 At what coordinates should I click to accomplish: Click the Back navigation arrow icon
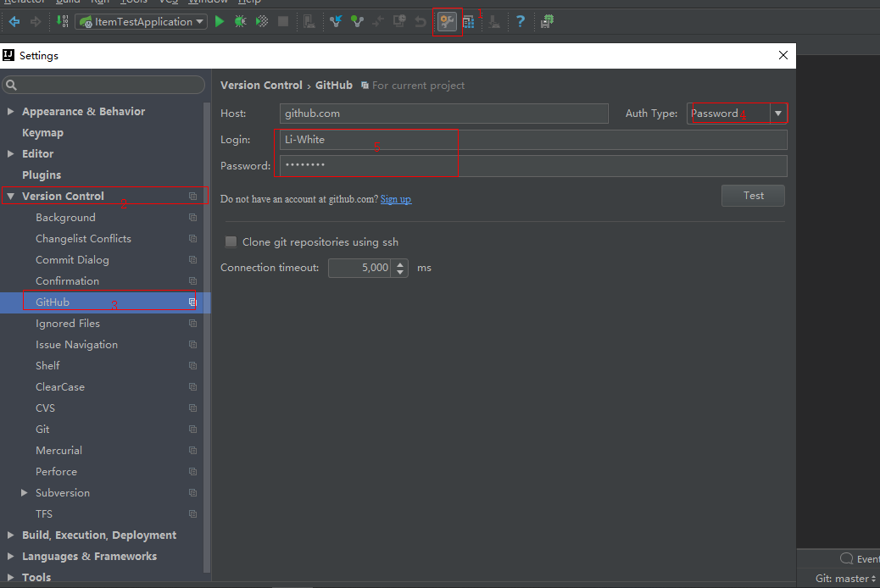click(x=14, y=22)
